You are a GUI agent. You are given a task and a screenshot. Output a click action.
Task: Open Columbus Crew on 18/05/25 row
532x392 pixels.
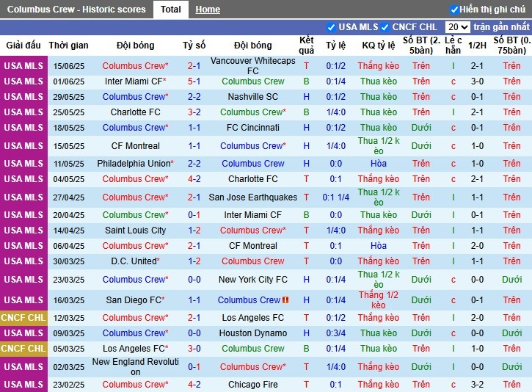(135, 128)
